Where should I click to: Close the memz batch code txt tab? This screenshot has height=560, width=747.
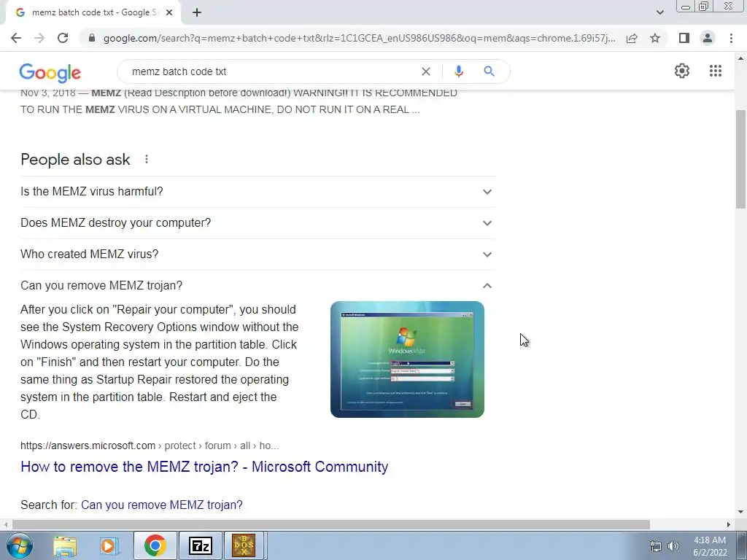coord(169,12)
